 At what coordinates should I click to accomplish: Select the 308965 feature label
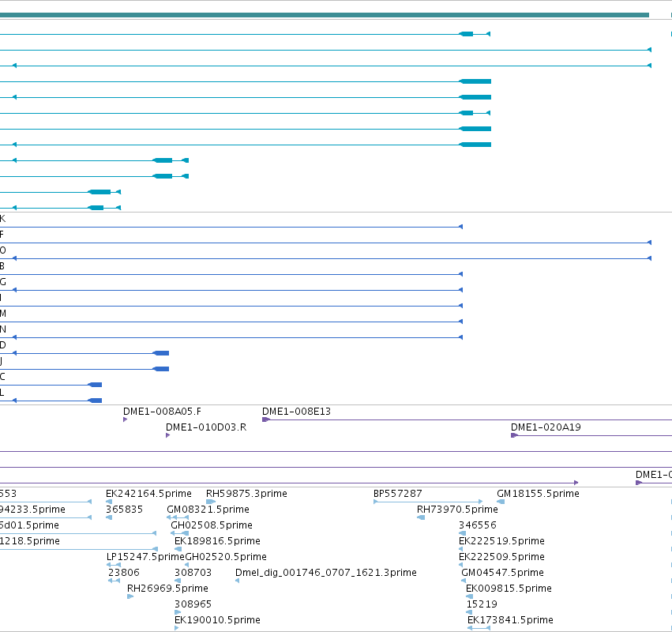193,604
